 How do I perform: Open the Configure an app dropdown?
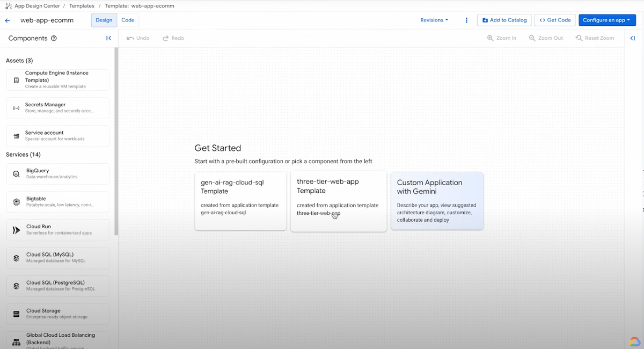click(607, 20)
